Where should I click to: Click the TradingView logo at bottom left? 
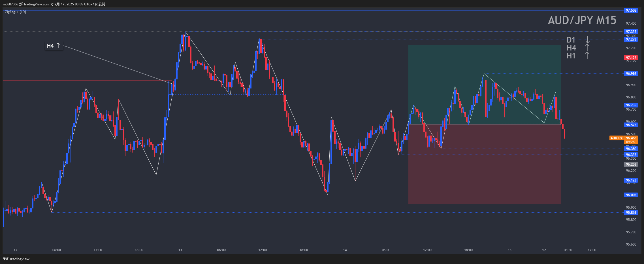[x=16, y=259]
